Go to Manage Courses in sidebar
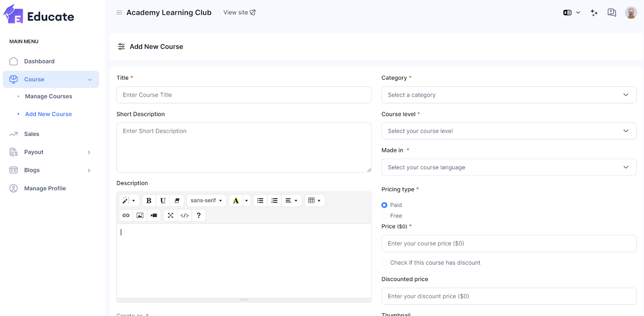This screenshot has height=316, width=644. click(49, 96)
